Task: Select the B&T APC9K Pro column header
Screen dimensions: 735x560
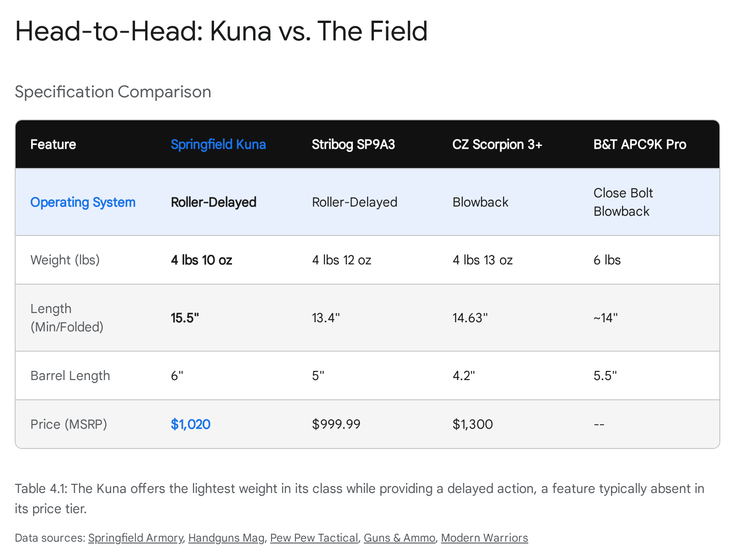Action: pos(639,144)
